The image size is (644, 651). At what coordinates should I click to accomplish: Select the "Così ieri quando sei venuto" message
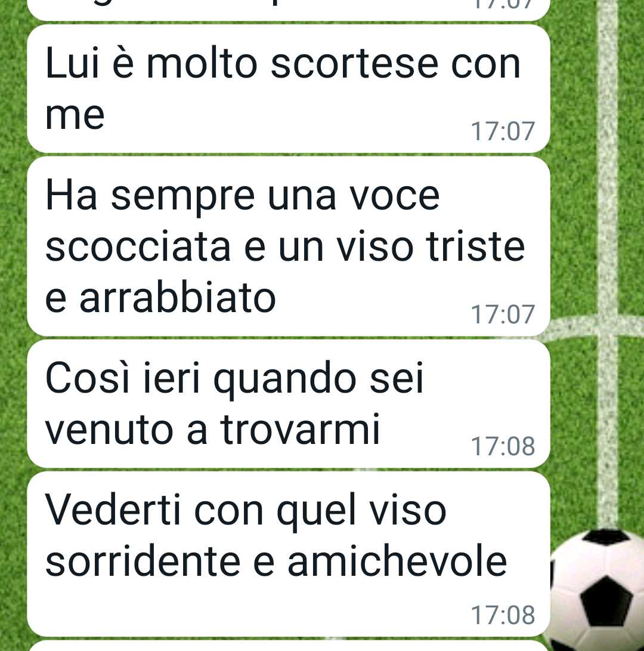pyautogui.click(x=289, y=404)
